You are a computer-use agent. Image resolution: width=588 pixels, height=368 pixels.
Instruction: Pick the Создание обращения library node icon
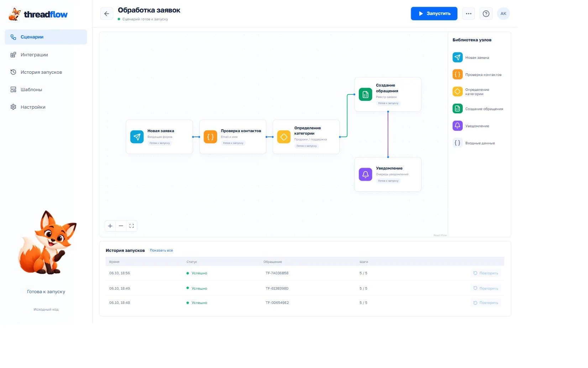(457, 109)
